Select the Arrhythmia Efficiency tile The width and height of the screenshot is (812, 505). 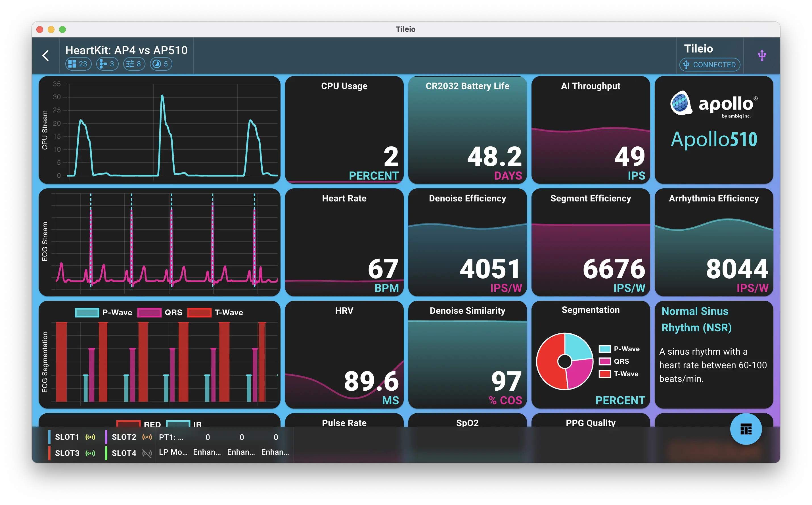714,242
